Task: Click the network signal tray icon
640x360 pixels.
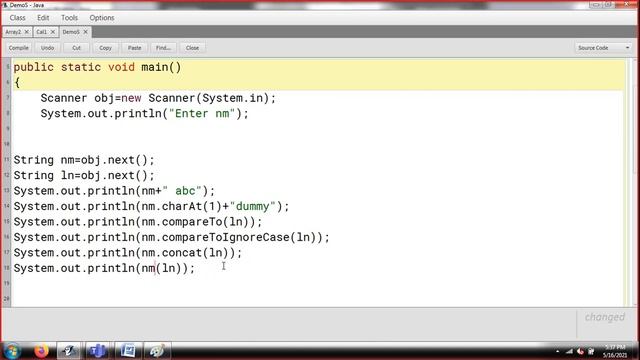Action: coord(569,351)
